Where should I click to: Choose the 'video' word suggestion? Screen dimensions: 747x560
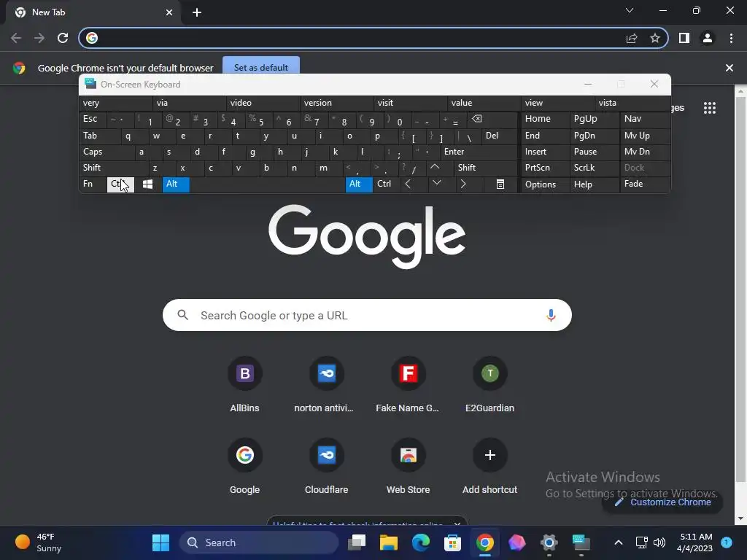coord(263,103)
